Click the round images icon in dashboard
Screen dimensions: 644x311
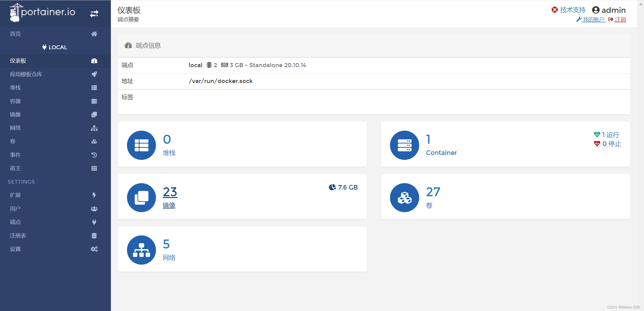tap(141, 198)
